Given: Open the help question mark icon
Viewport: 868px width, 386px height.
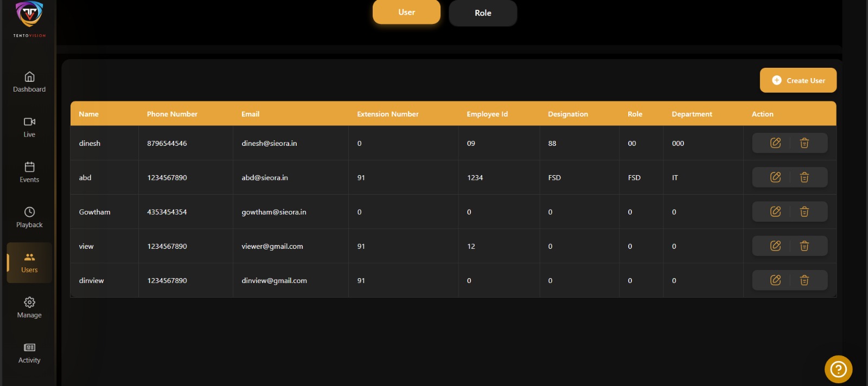Looking at the screenshot, I should tap(838, 369).
